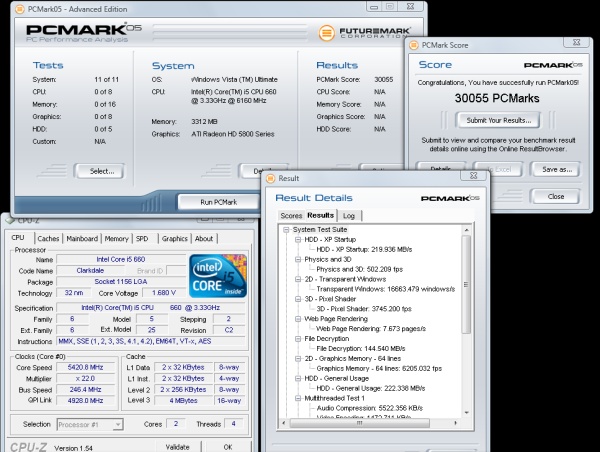
Task: Click the CPU Name field showing Intel Core i5 660
Action: pyautogui.click(x=121, y=259)
